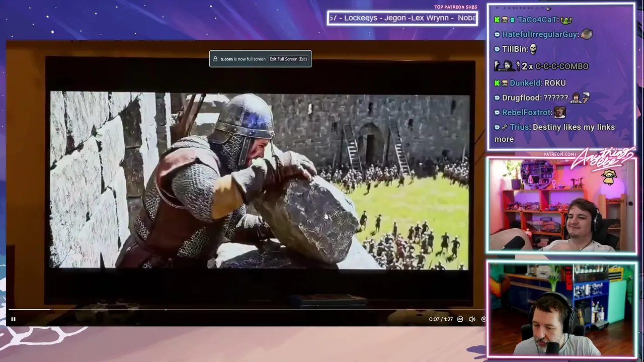The height and width of the screenshot is (362, 644).
Task: Click the combo emote before 2x
Action: 507,66
